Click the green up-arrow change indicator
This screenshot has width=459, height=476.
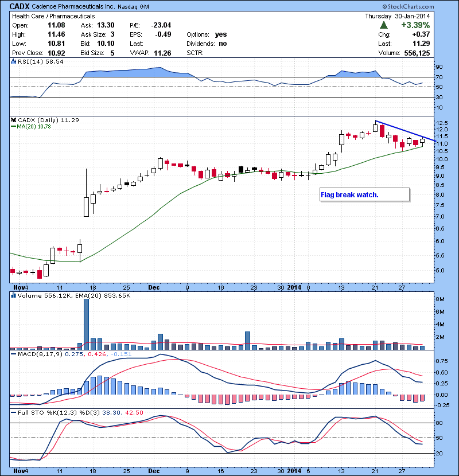point(384,25)
